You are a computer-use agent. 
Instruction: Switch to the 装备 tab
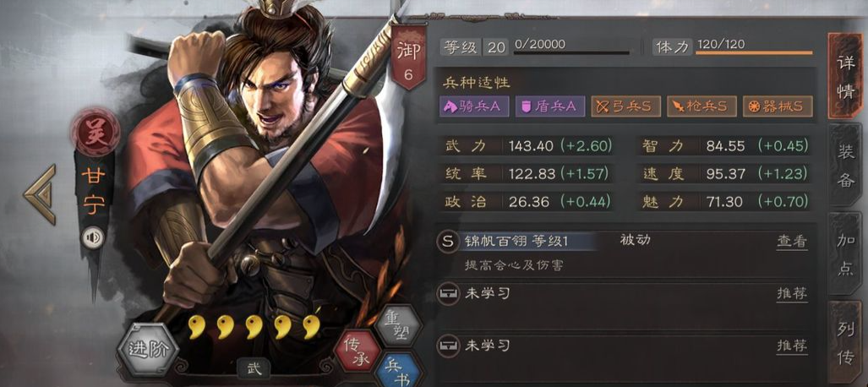[x=845, y=165]
